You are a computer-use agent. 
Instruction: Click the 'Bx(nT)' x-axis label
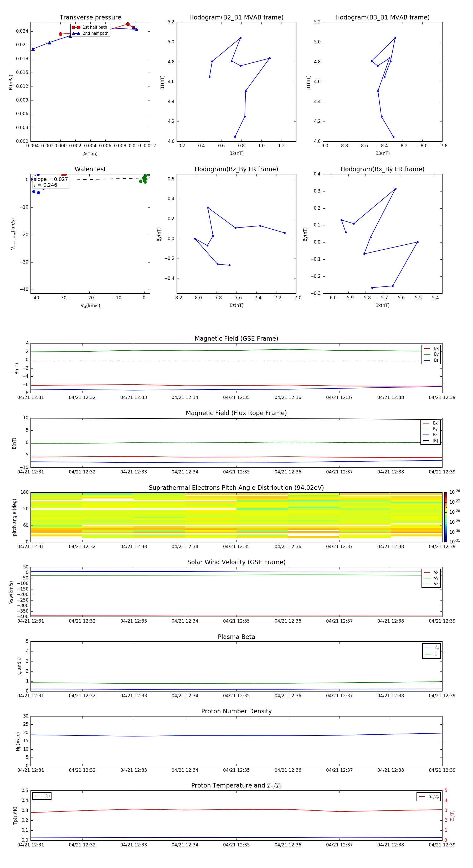(x=382, y=305)
